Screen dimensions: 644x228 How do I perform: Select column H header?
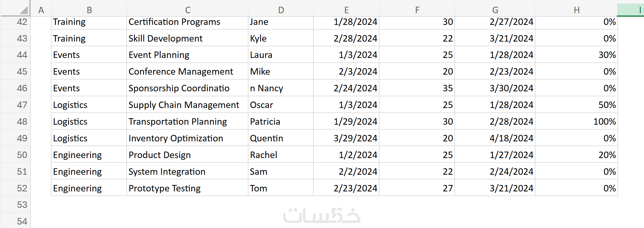click(x=576, y=10)
